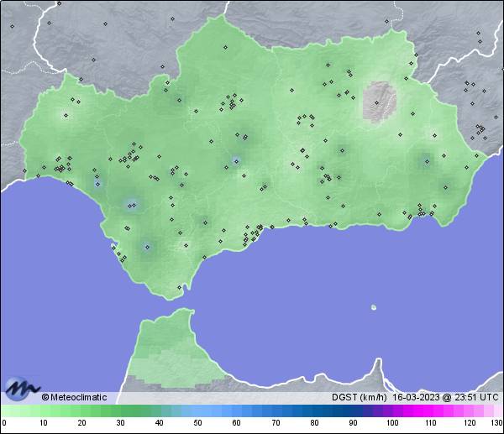Screen dimensions: 504x434
Task: Click the medium green color band above 30
Action: click(120, 410)
